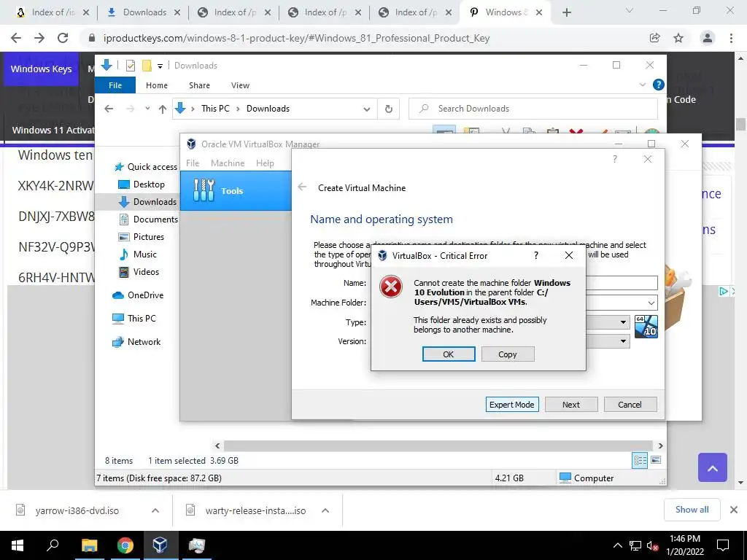Click Next in Create Virtual Machine wizard

point(570,404)
